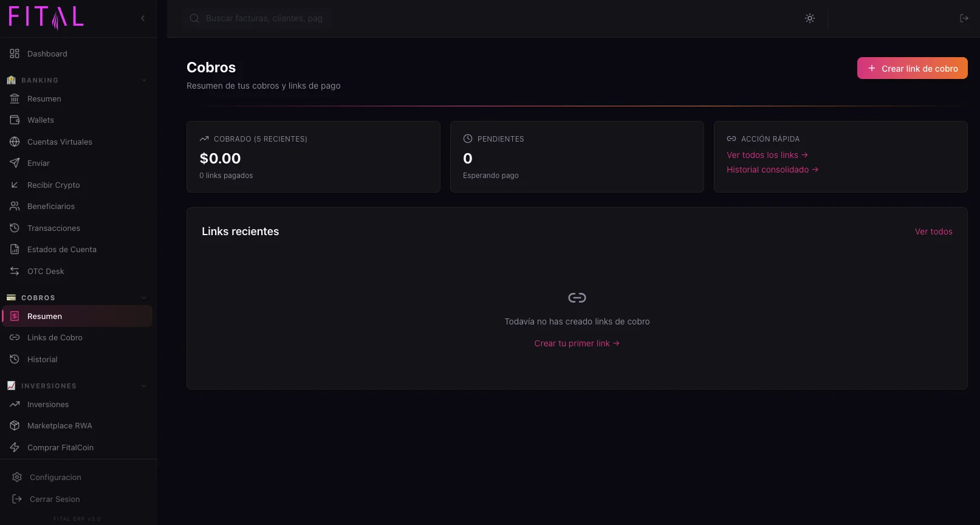Click the Estados de Cuenta document icon
Viewport: 980px width, 525px height.
click(15, 249)
